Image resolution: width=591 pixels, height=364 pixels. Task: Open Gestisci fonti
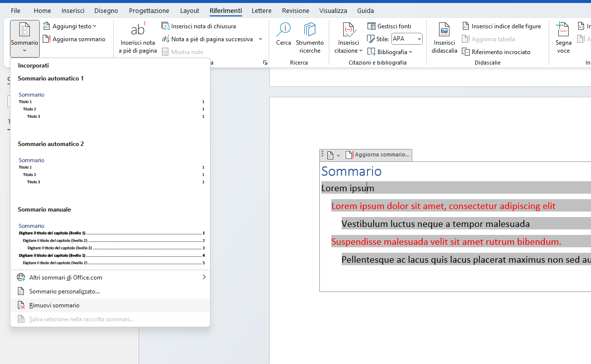(389, 25)
